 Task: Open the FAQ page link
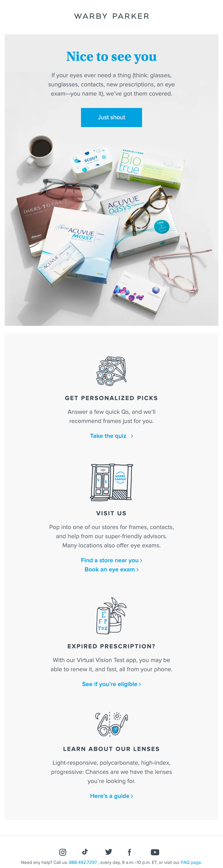pos(191,862)
